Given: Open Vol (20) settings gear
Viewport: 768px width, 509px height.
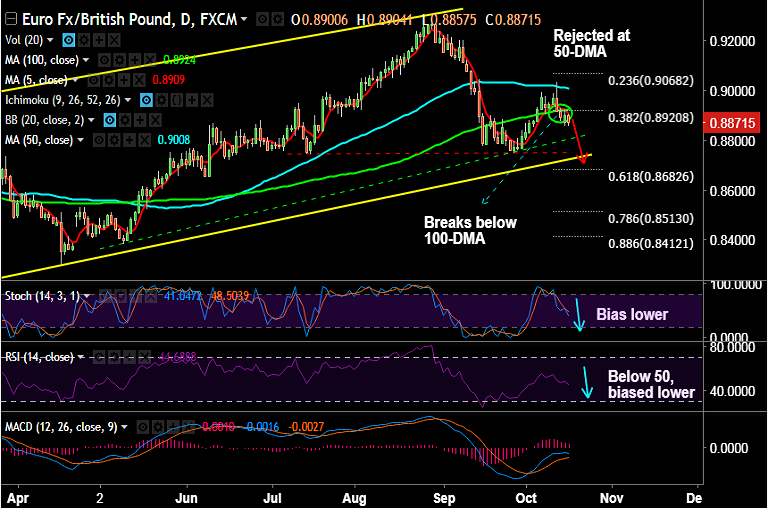Looking at the screenshot, I should click(x=84, y=40).
